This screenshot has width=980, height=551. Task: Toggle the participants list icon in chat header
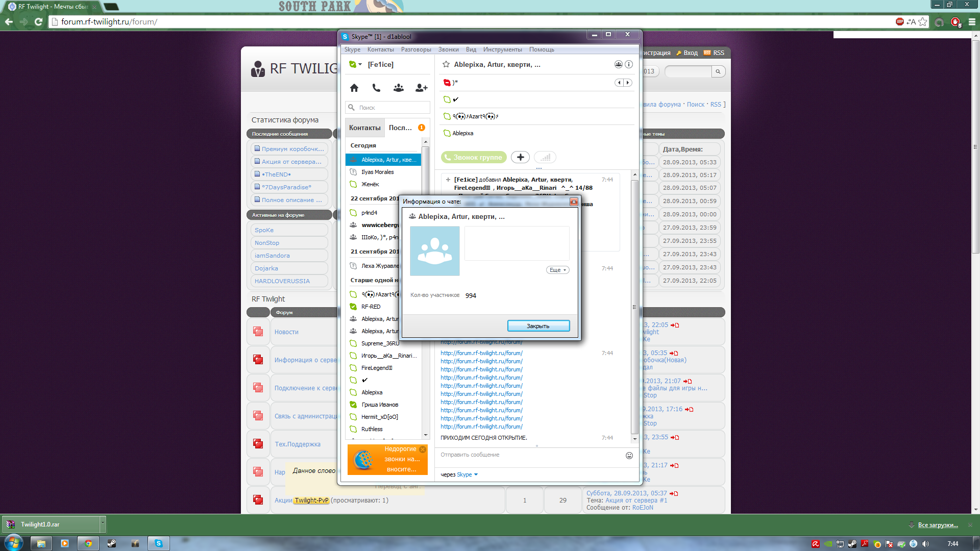tap(619, 64)
